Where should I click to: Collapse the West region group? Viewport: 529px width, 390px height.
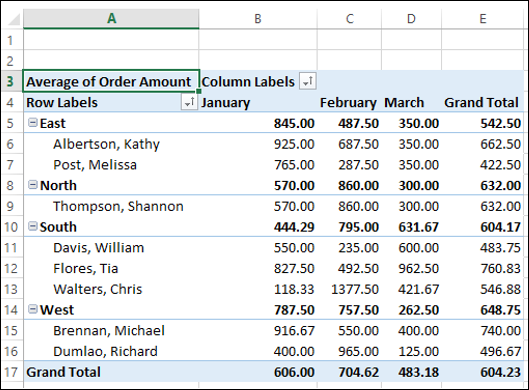[33, 309]
